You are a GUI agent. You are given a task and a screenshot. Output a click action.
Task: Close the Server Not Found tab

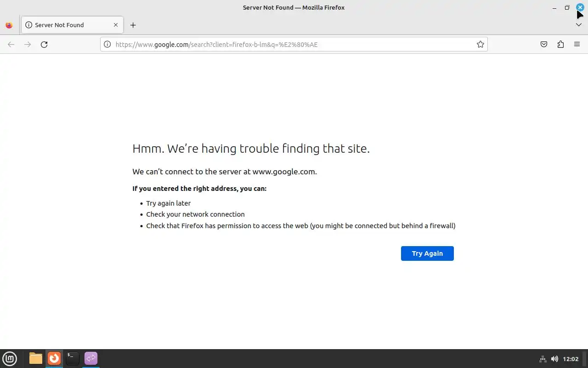(116, 25)
